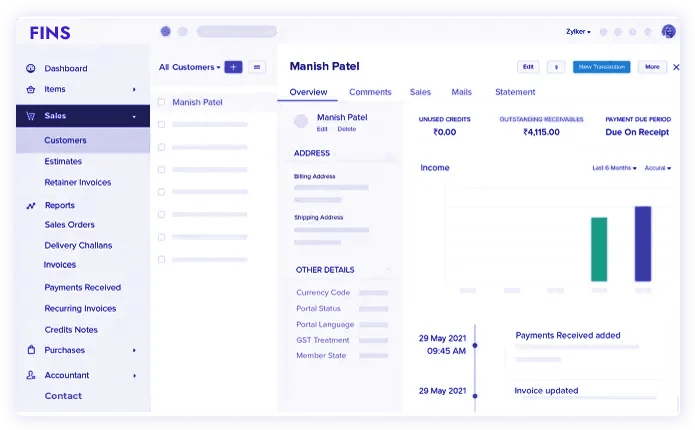Viewport: 695px width, 430px height.
Task: Add new customer with plus icon
Action: click(233, 67)
